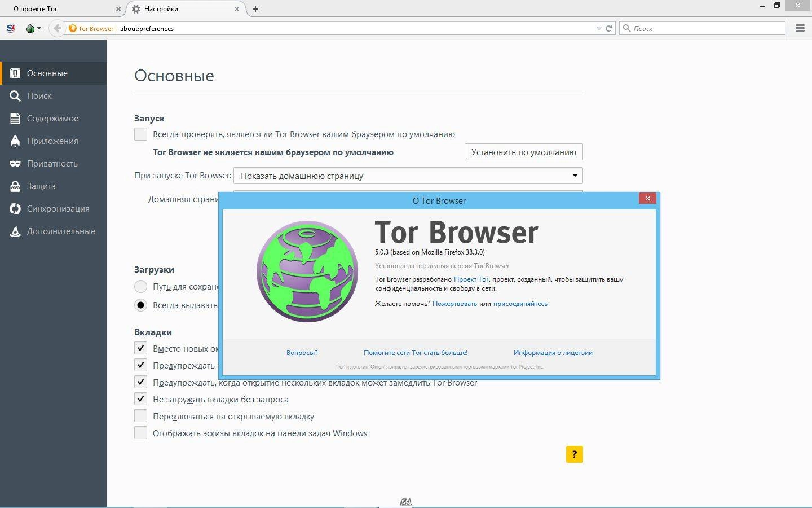Viewport: 812px width, 508px height.
Task: Switch to the 'О проекте Tor' tab
Action: tap(61, 9)
